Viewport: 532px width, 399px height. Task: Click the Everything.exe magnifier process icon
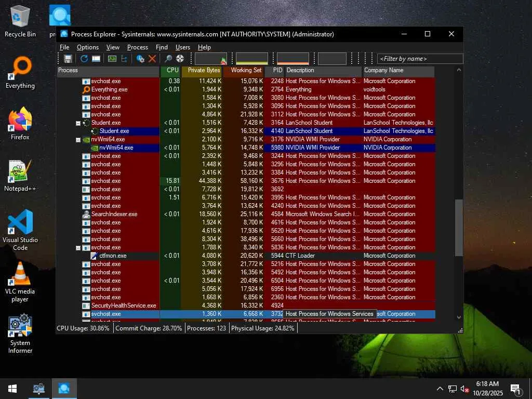click(x=86, y=89)
